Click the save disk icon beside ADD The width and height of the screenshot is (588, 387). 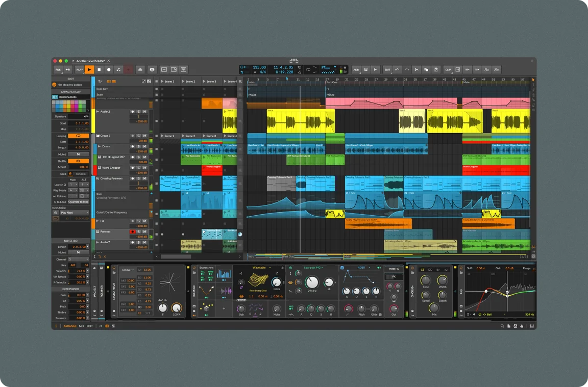[365, 70]
